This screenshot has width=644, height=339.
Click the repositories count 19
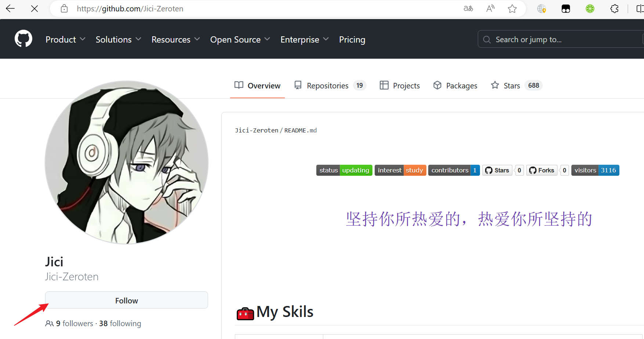coord(360,85)
